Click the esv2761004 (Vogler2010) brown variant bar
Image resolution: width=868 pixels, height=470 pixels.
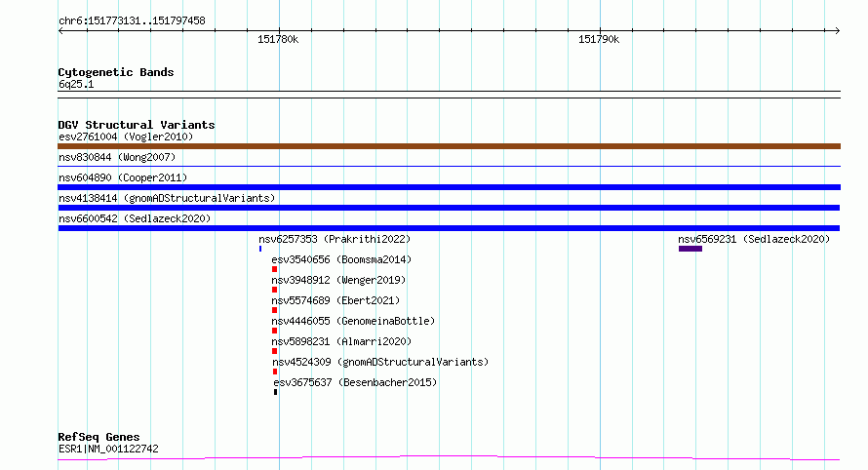[449, 146]
